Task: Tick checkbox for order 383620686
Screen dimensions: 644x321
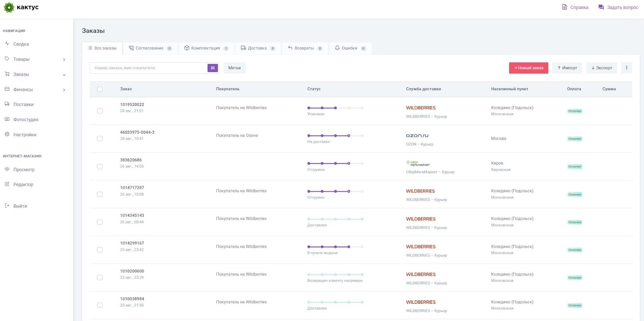Action: [100, 166]
